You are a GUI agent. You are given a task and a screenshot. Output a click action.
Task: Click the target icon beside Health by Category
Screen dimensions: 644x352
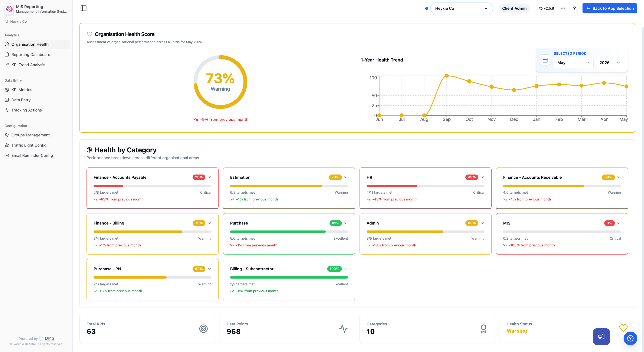point(89,150)
